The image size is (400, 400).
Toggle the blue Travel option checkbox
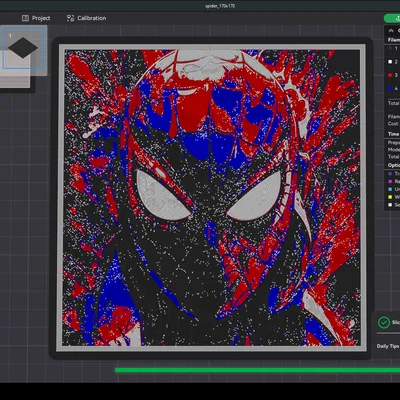point(390,174)
